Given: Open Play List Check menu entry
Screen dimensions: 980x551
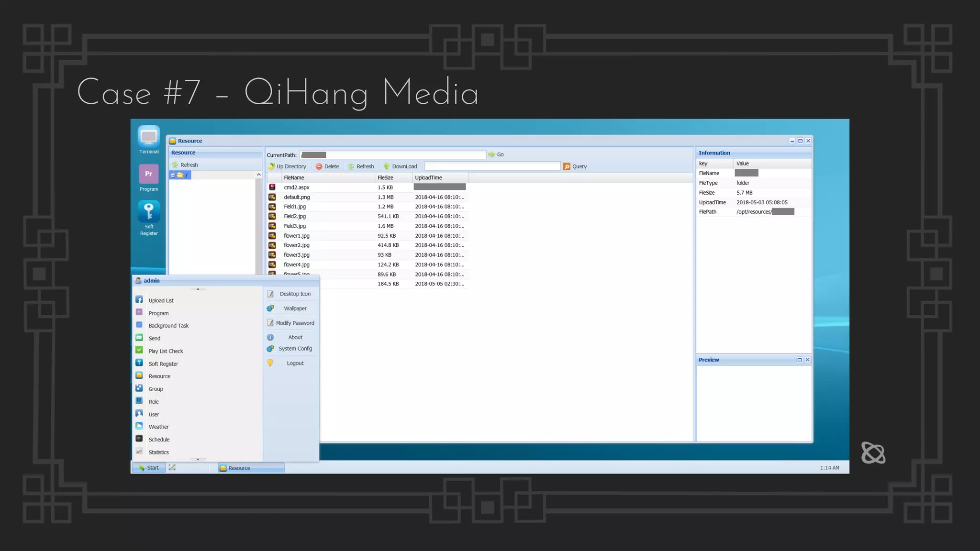Looking at the screenshot, I should (166, 351).
